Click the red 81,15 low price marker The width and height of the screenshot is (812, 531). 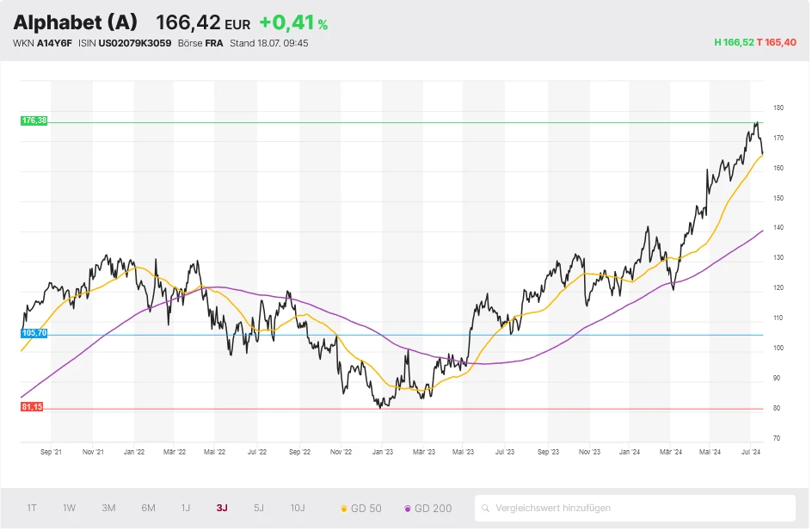[32, 407]
